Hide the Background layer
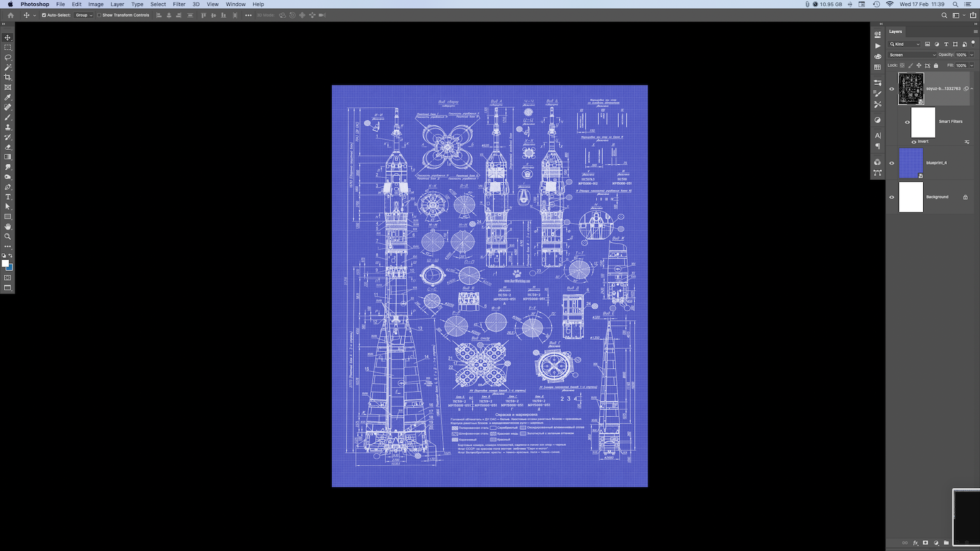 (x=892, y=197)
